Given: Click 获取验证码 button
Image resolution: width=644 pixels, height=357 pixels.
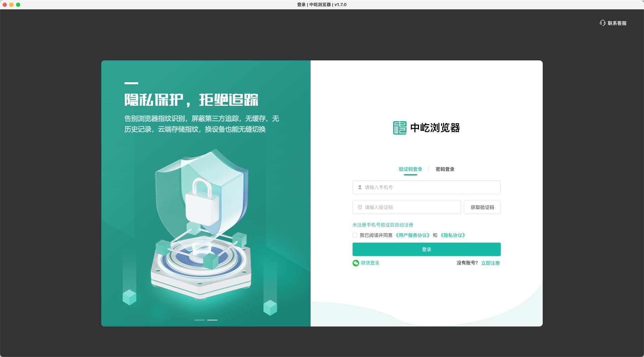Looking at the screenshot, I should coord(482,207).
